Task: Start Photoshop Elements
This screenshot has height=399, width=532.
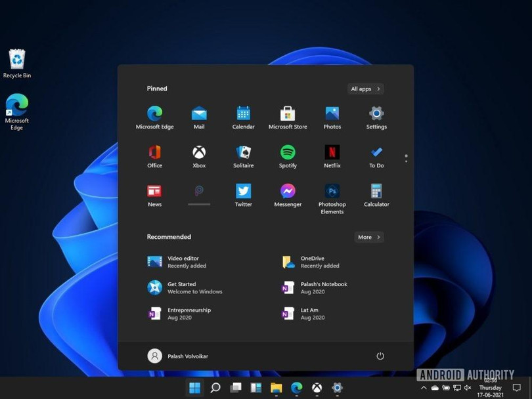Action: (x=332, y=190)
